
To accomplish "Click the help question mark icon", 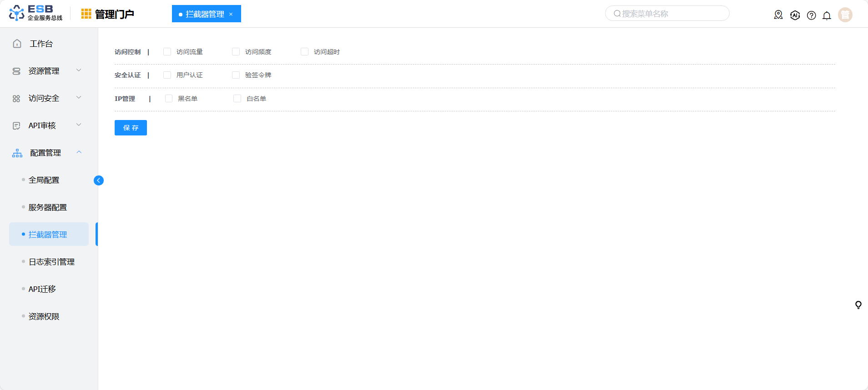I will click(x=811, y=15).
